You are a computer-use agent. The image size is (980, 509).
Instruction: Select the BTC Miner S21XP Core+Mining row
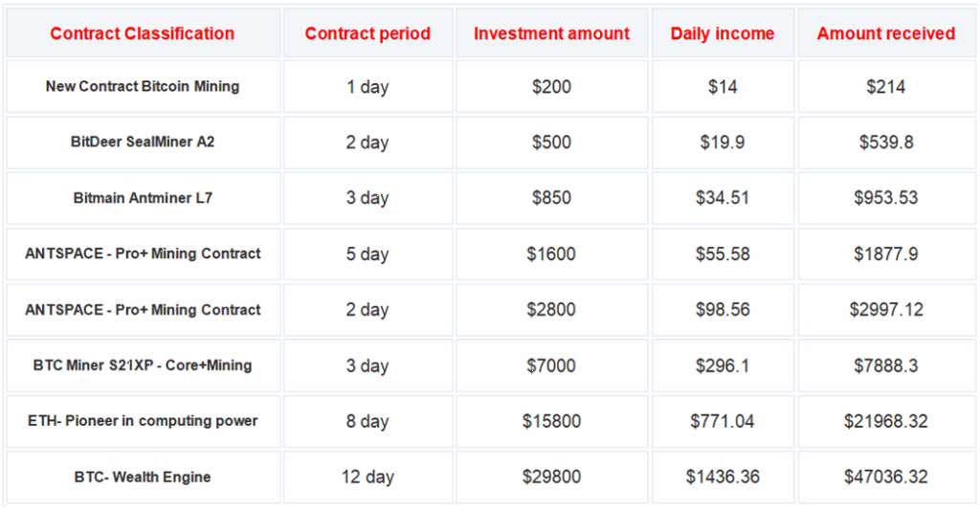(x=143, y=365)
